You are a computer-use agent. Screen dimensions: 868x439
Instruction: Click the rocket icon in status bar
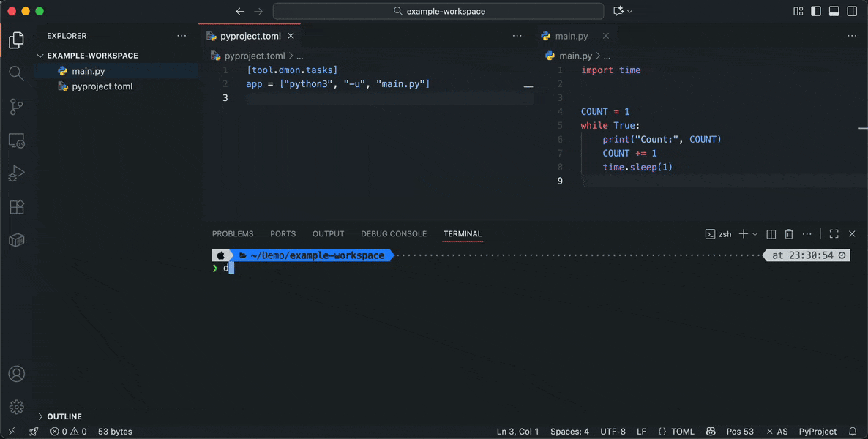34,432
